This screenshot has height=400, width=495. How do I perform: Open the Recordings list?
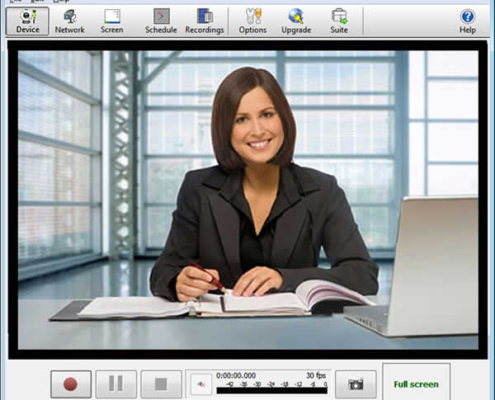point(204,21)
